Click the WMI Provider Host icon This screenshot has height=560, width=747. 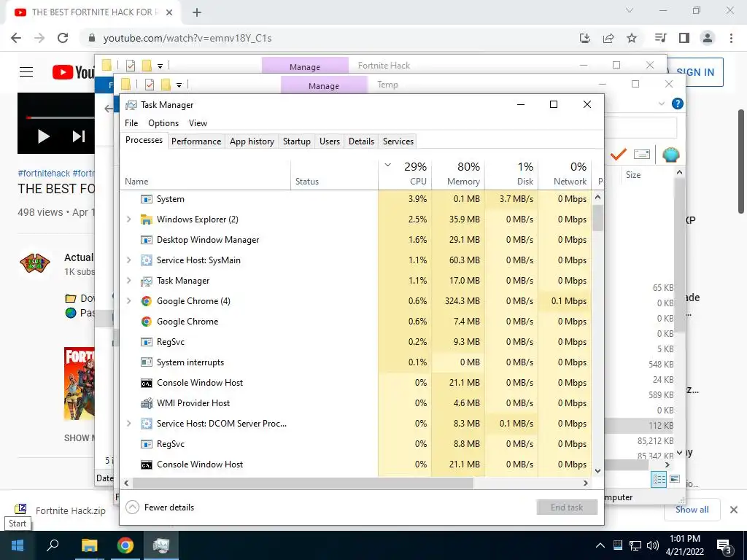pos(146,403)
